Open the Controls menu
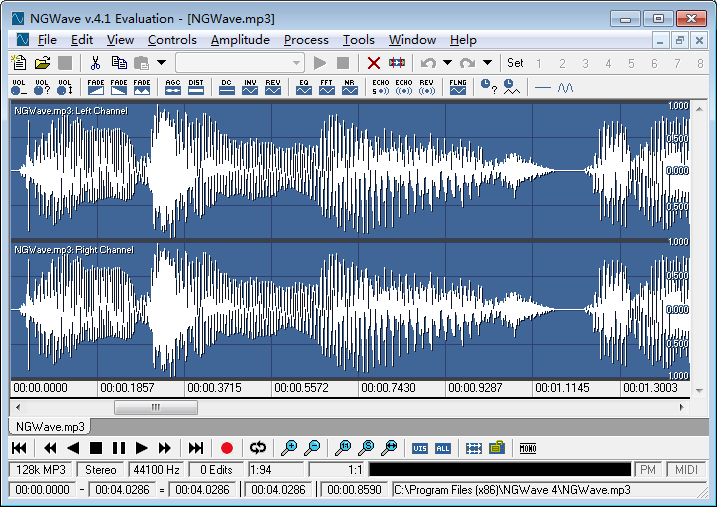 tap(172, 40)
